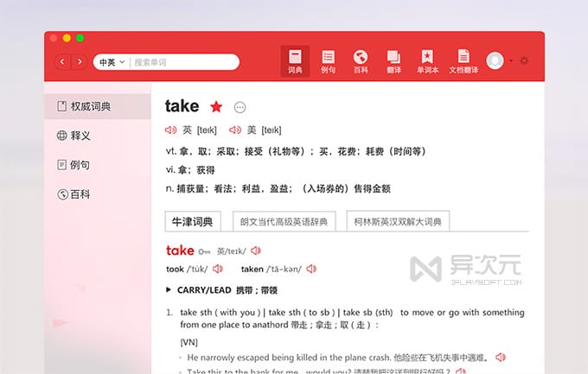Collapse the CARRY/LEAD section triangle
Viewport: 588px width, 374px height.
pyautogui.click(x=169, y=289)
